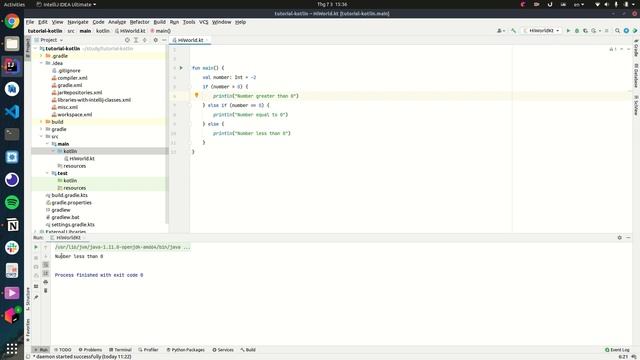Viewport: 640px width, 360px height.
Task: Select build.gradle.kts file
Action: click(69, 196)
